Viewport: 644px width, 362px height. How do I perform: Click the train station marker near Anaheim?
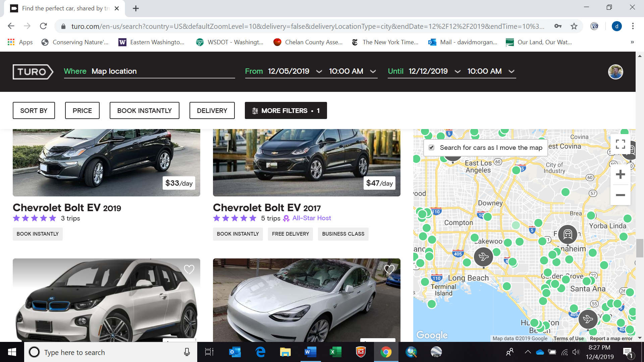[x=568, y=234]
